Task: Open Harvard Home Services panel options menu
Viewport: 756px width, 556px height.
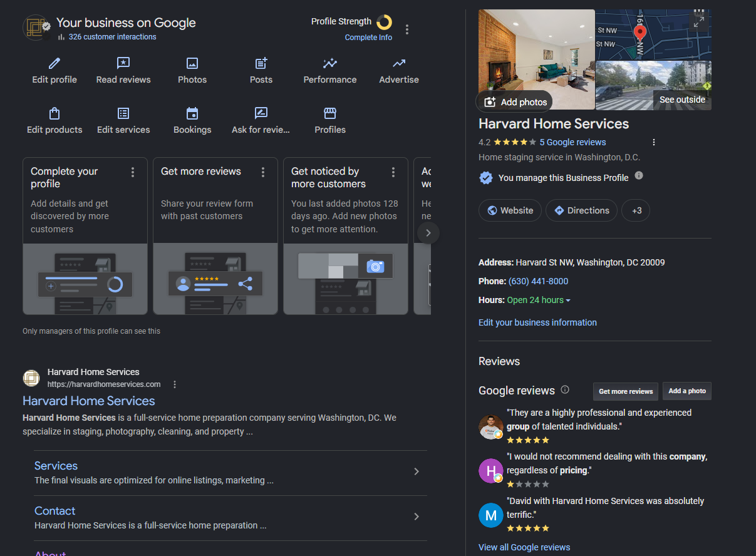Action: point(654,142)
